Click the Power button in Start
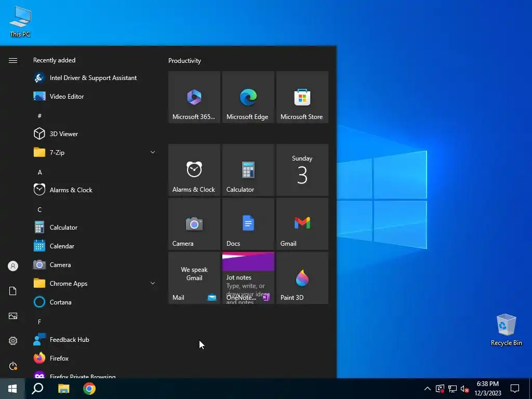532x399 pixels. [13, 366]
